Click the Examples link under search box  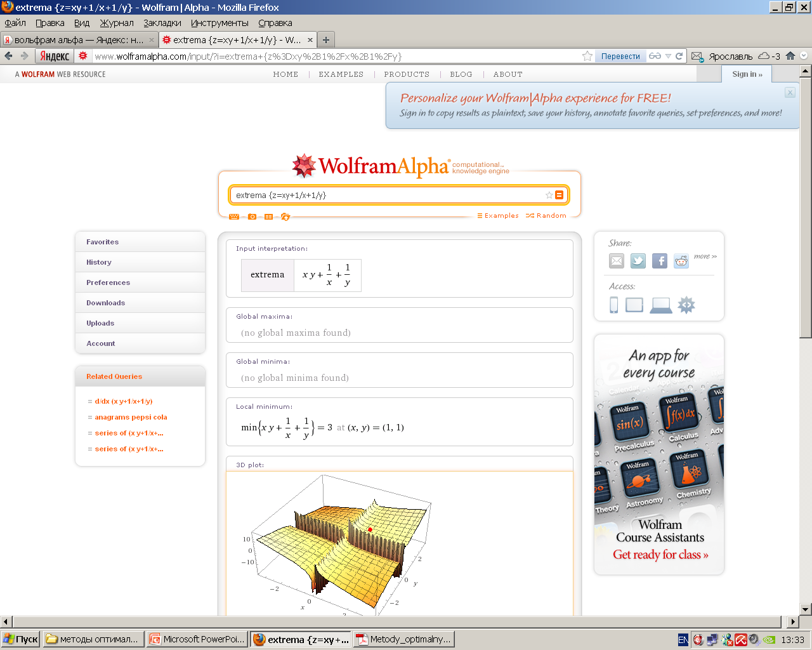498,216
